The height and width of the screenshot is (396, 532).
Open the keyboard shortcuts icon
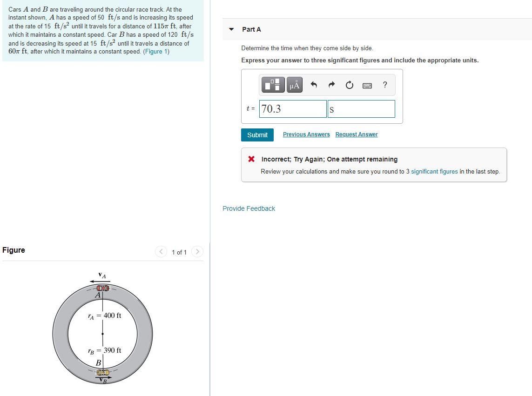point(367,85)
